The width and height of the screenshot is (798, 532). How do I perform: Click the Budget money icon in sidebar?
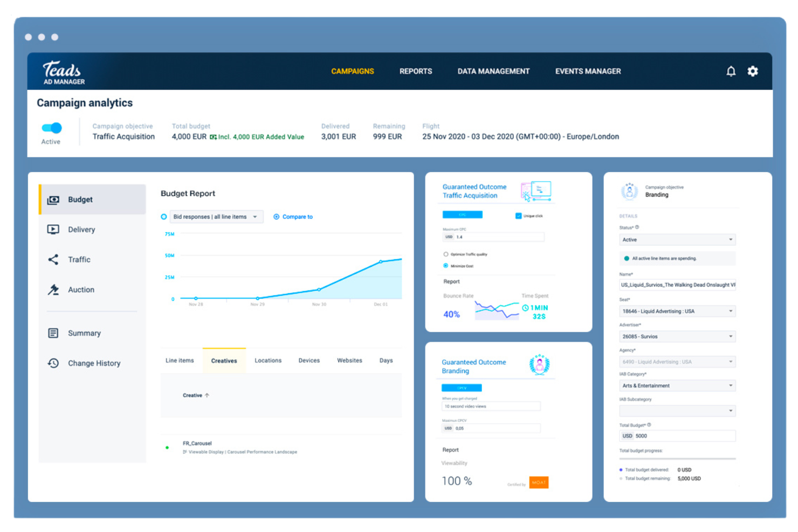pyautogui.click(x=53, y=200)
